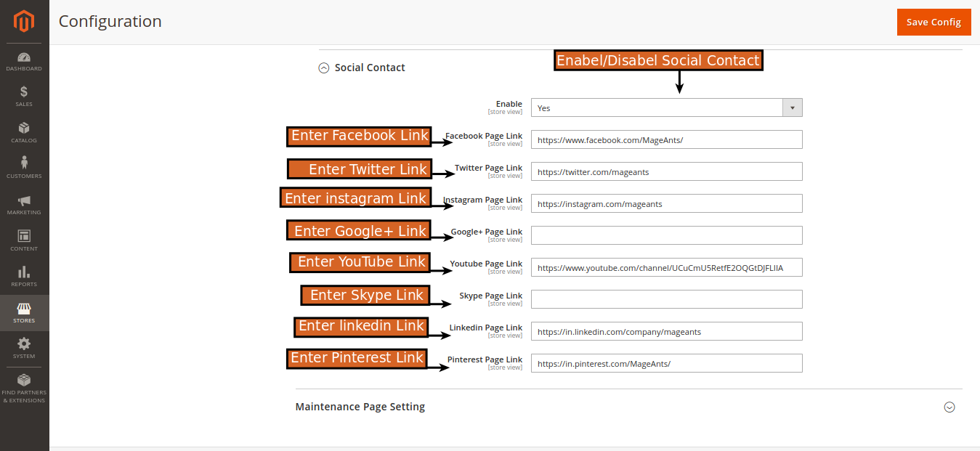Click the Pinterest Page Link label

point(485,359)
